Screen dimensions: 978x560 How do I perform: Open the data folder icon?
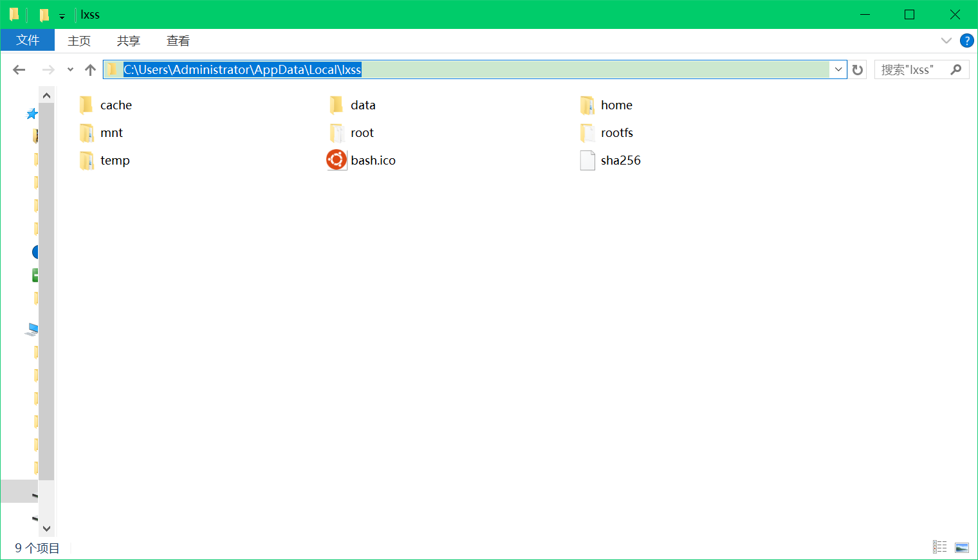click(x=337, y=105)
